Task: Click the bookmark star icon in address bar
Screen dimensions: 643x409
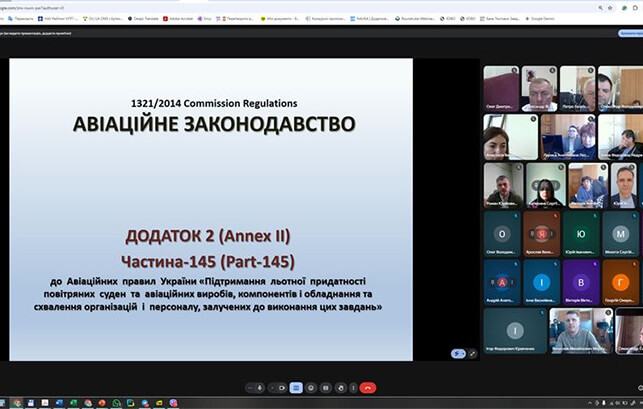Action: click(610, 7)
